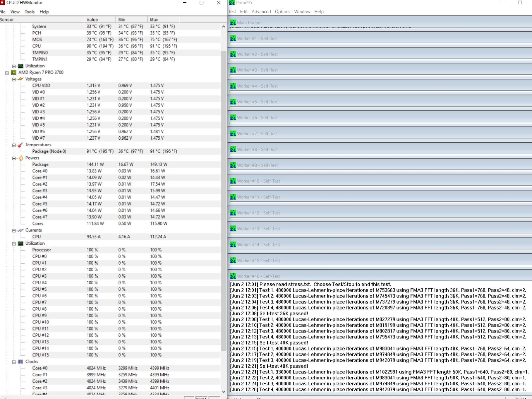This screenshot has height=399, width=532.
Task: Collapse the Powers tree section
Action: 14,158
